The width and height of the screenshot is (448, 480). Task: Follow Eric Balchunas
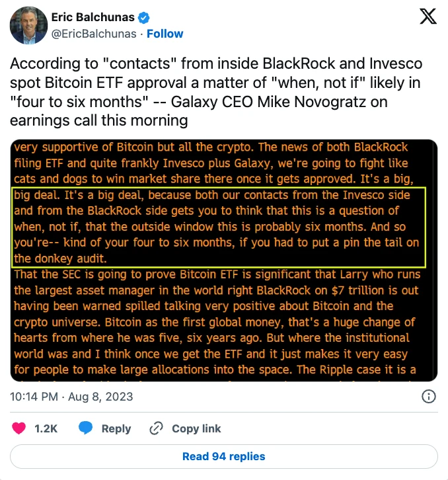coord(165,34)
